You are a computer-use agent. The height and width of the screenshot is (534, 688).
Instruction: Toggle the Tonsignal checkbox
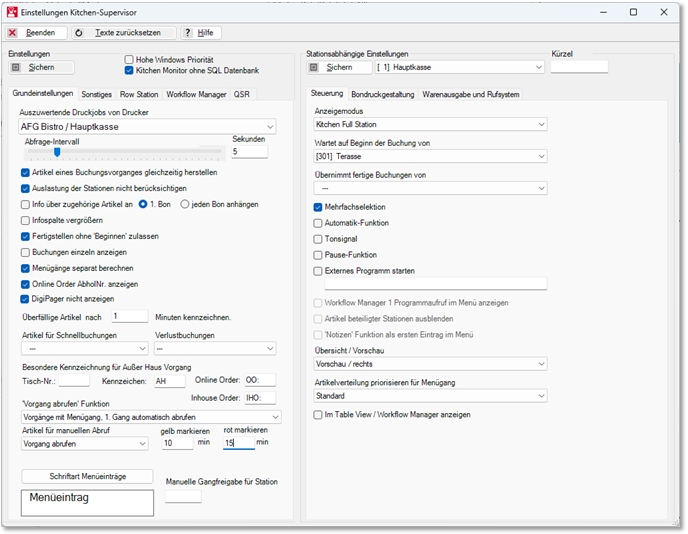(x=318, y=238)
